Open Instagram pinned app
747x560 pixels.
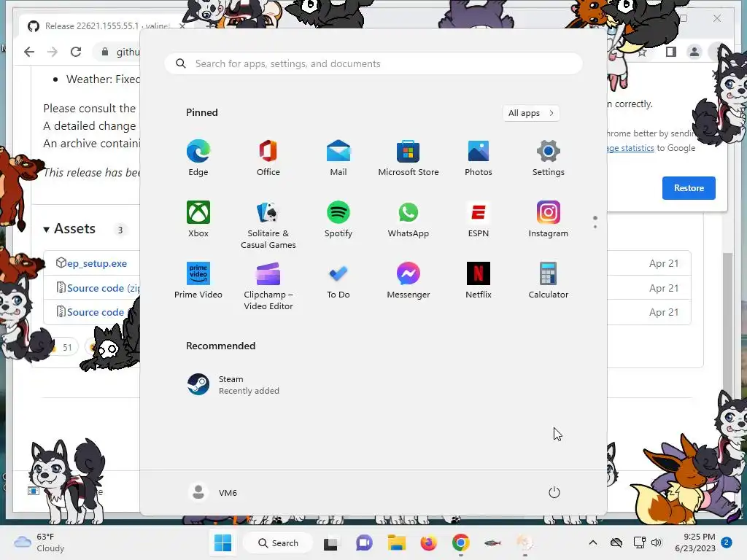pos(549,219)
